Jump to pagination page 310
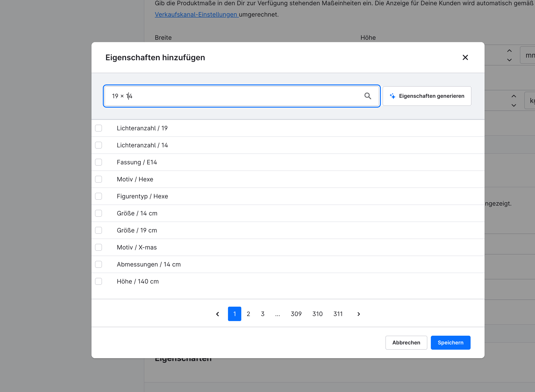 pyautogui.click(x=317, y=314)
